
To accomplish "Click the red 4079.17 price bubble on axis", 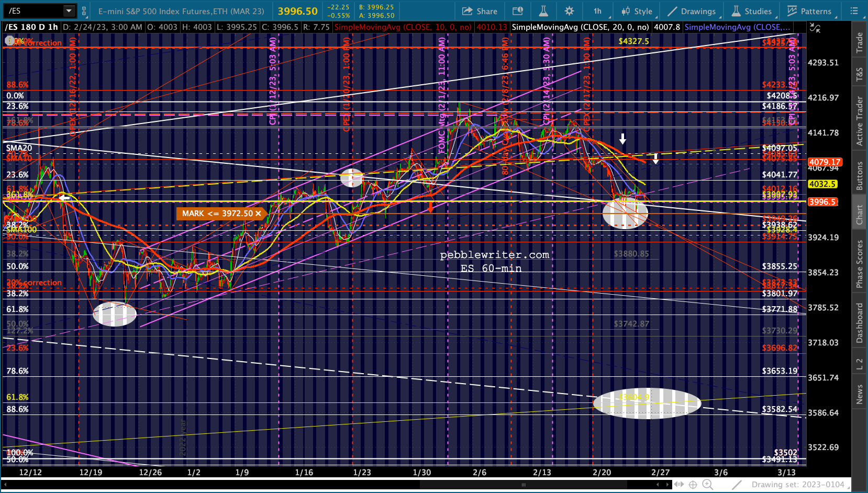I will pos(825,162).
